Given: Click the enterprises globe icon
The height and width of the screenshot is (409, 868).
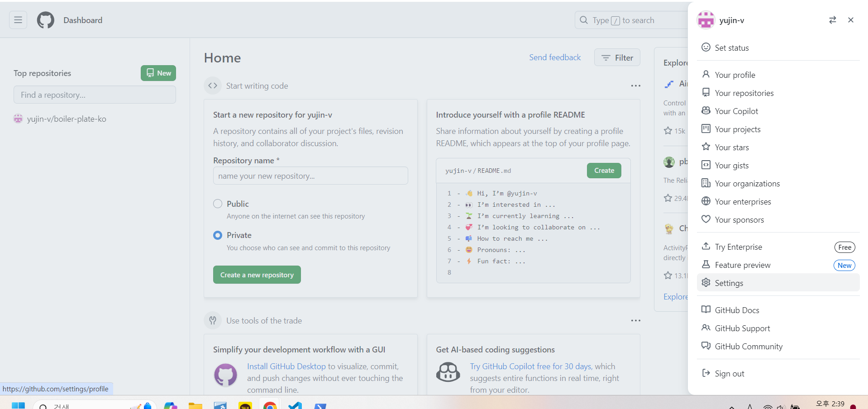Looking at the screenshot, I should coord(706,201).
